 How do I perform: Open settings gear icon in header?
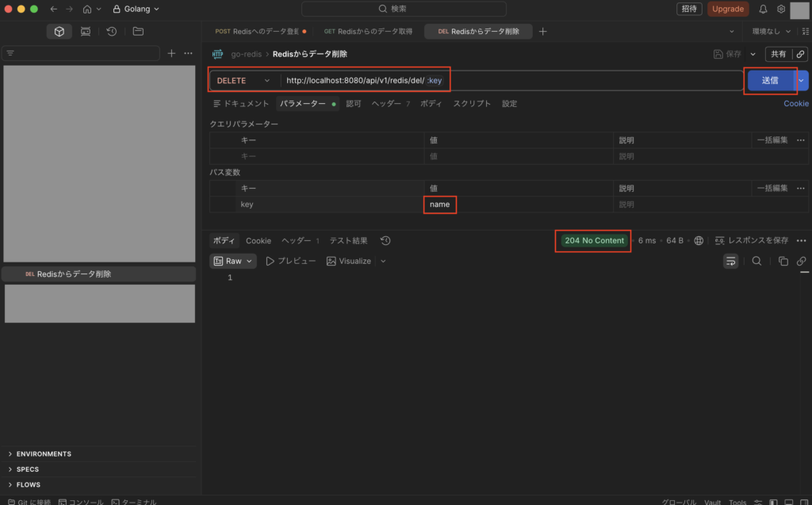[x=781, y=9]
